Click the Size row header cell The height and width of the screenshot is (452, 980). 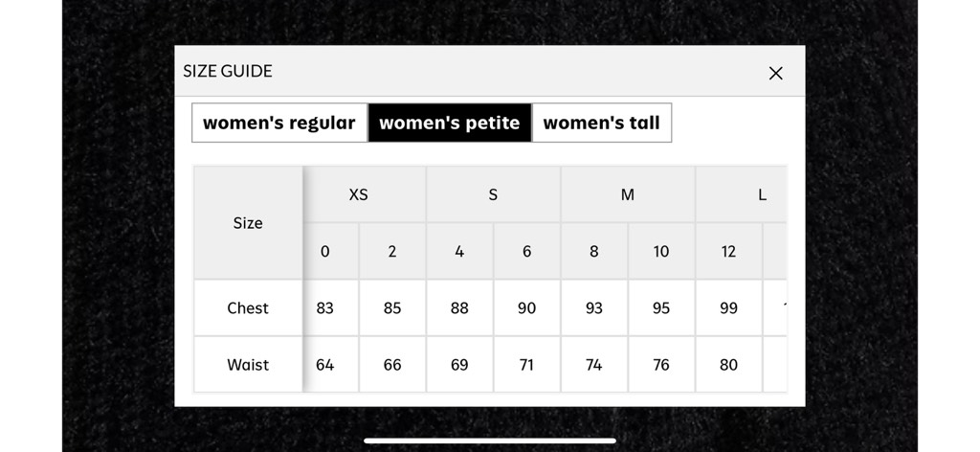click(248, 223)
